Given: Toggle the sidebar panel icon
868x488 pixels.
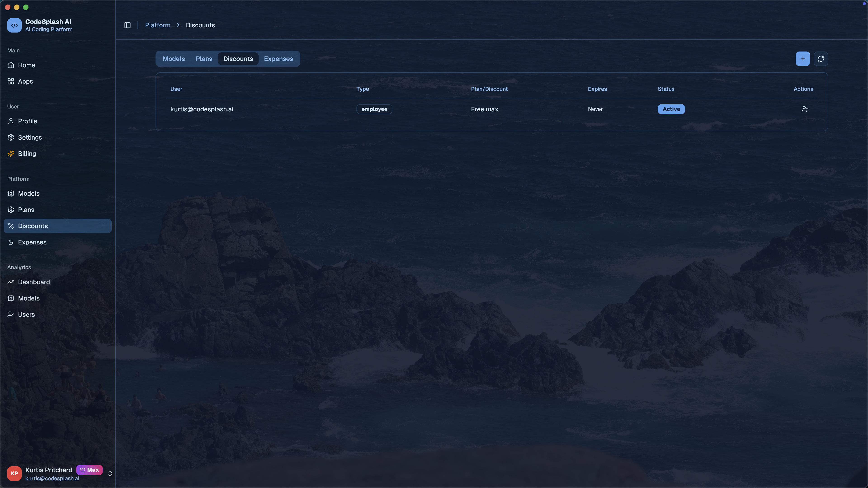Looking at the screenshot, I should [127, 25].
